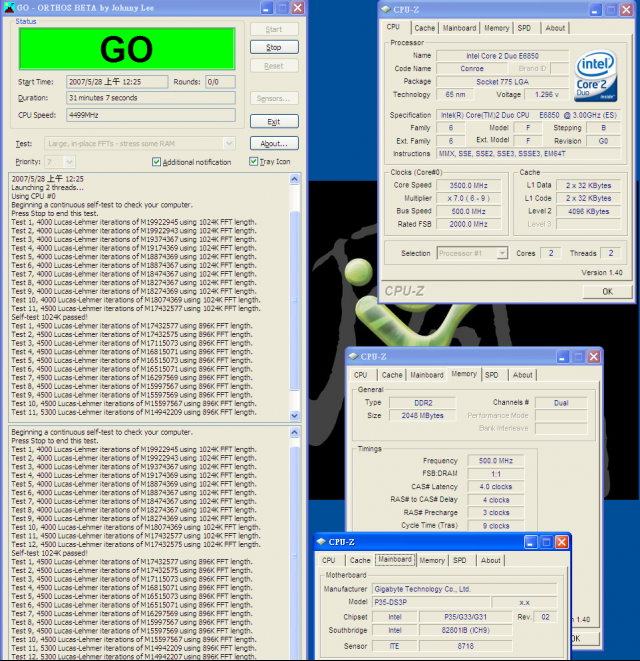
Task: Click the middle CPU-Z window title icon
Action: coord(353,356)
